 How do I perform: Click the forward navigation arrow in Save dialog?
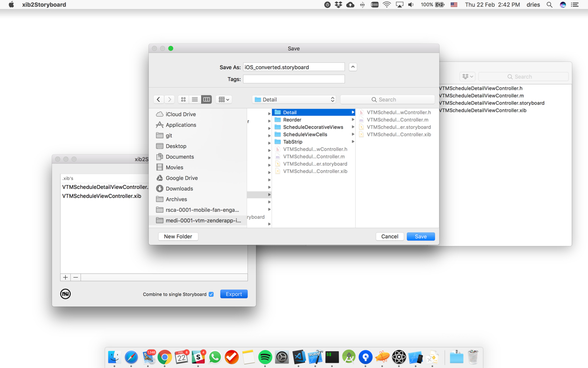coord(170,99)
